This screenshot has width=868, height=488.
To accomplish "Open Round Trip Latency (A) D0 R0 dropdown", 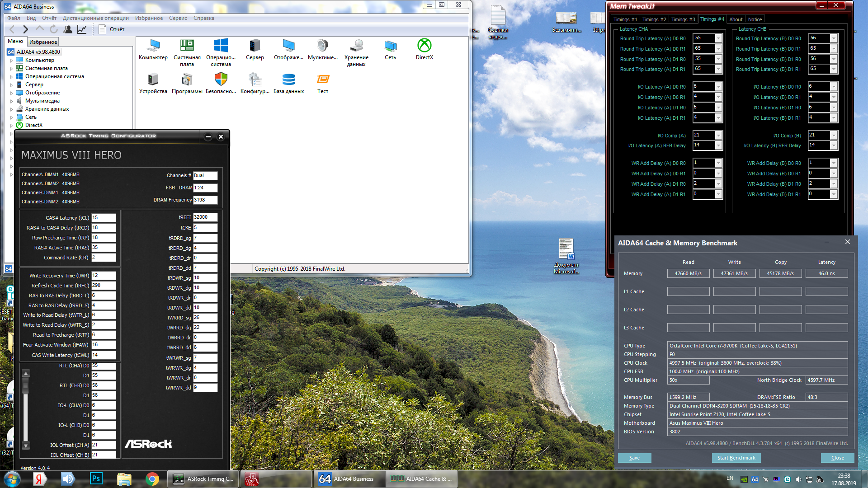I will 718,38.
